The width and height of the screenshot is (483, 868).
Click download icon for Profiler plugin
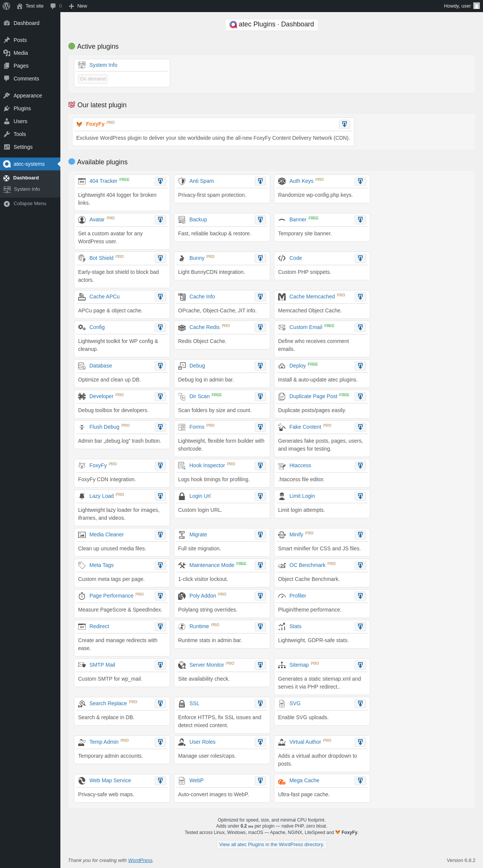[x=360, y=596]
